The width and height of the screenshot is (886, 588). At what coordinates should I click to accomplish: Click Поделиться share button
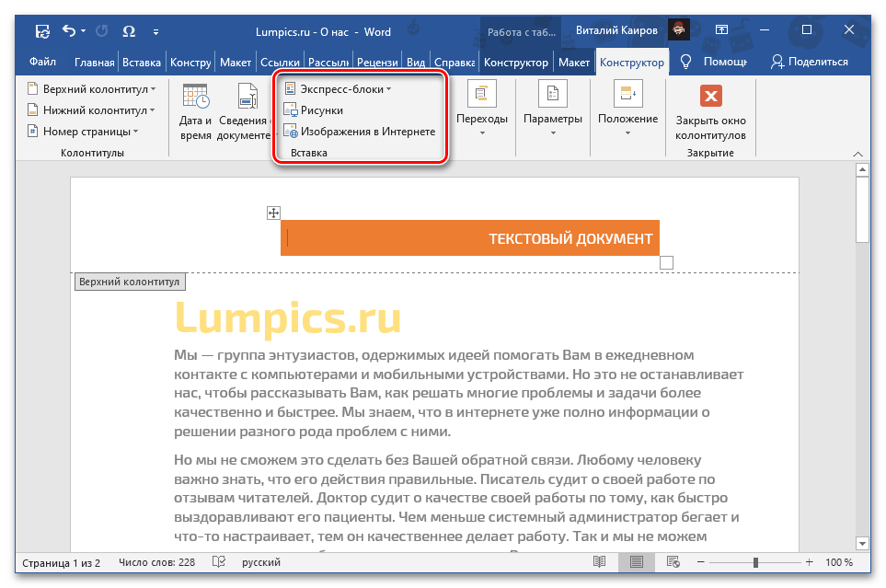[x=809, y=62]
